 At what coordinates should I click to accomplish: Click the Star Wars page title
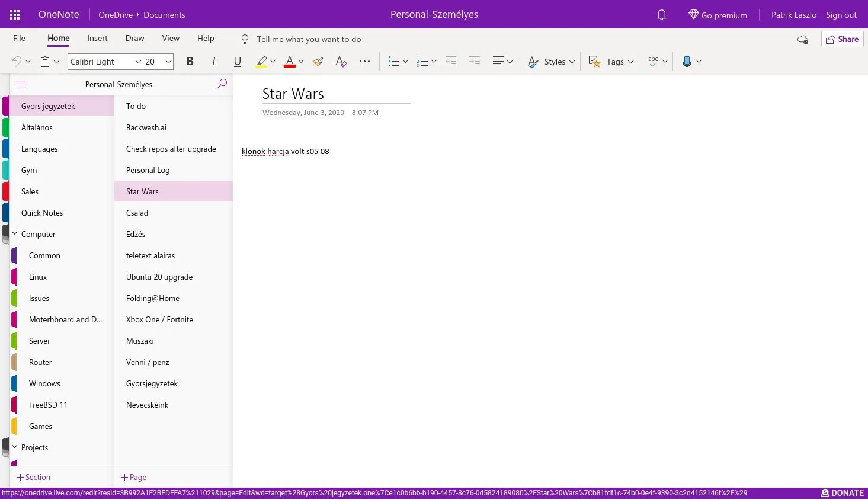tap(293, 94)
